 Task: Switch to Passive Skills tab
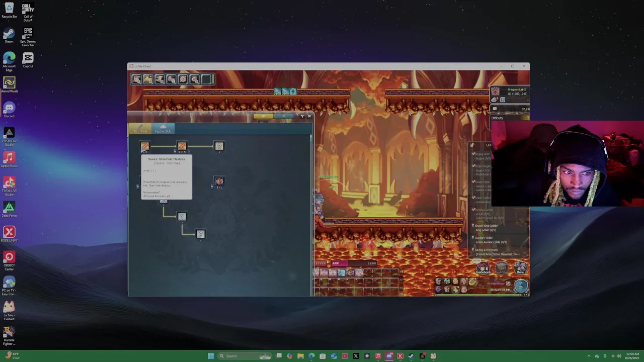click(x=163, y=129)
